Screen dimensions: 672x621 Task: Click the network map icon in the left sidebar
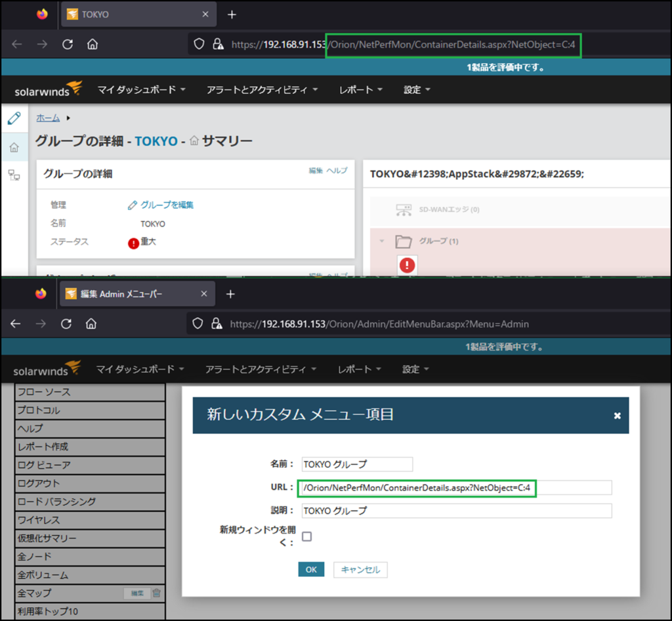coord(14,175)
